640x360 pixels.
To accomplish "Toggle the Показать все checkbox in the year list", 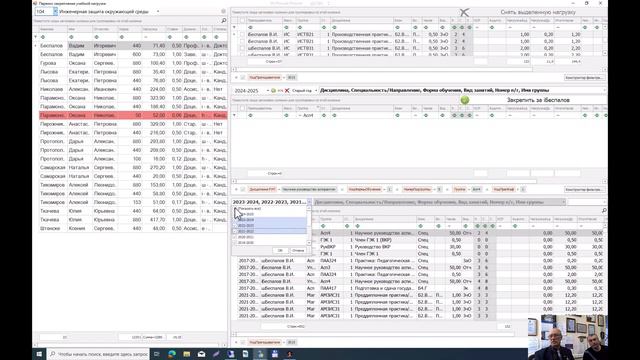I will pos(236,209).
